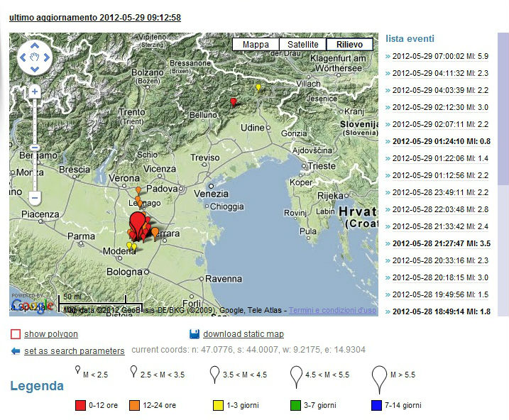509x420 pixels.
Task: Pan the map left with arrow
Action: (23, 57)
